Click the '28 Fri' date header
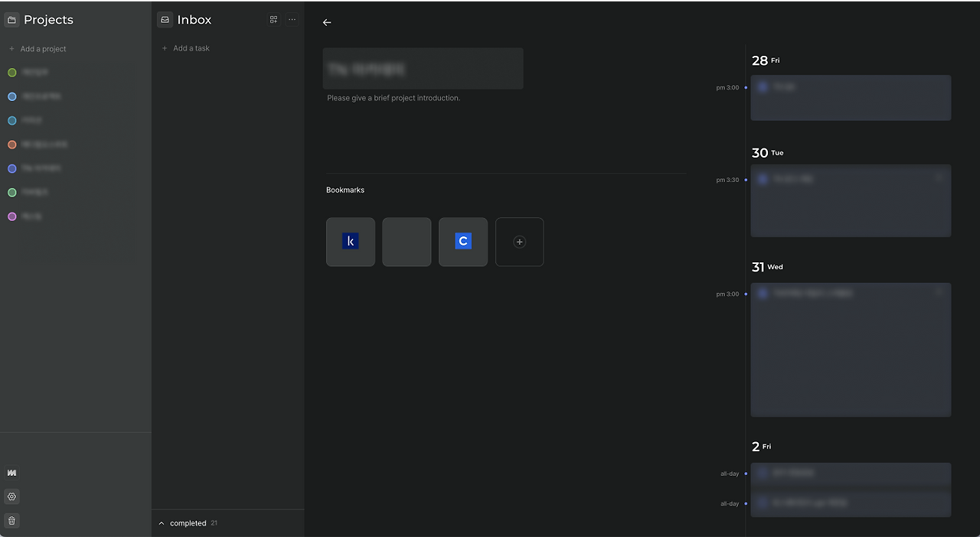Screen dimensions: 980x537 coord(766,60)
